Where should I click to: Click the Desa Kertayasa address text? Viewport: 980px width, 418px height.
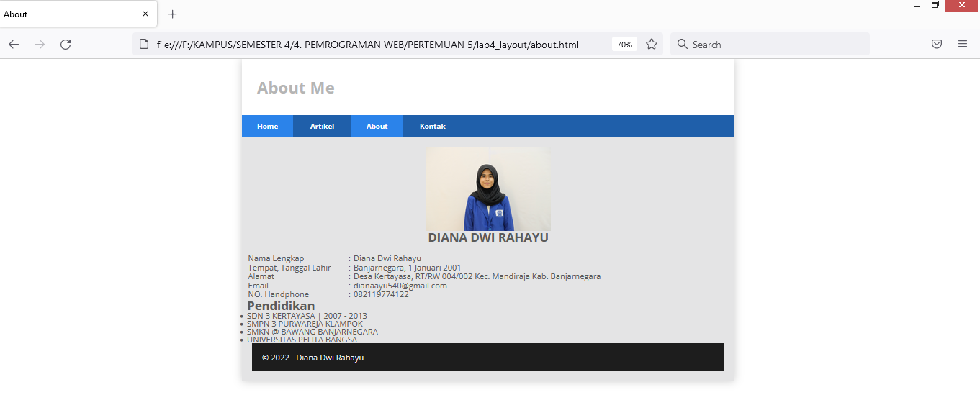click(477, 276)
